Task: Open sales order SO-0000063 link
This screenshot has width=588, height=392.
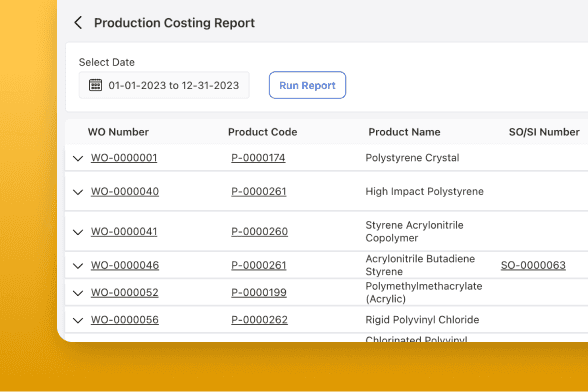Action: 533,266
